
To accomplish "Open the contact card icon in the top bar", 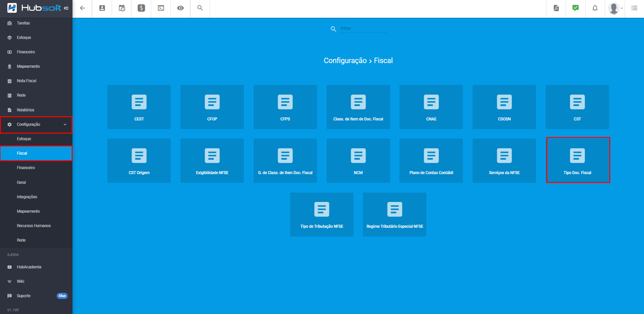I will (x=102, y=8).
